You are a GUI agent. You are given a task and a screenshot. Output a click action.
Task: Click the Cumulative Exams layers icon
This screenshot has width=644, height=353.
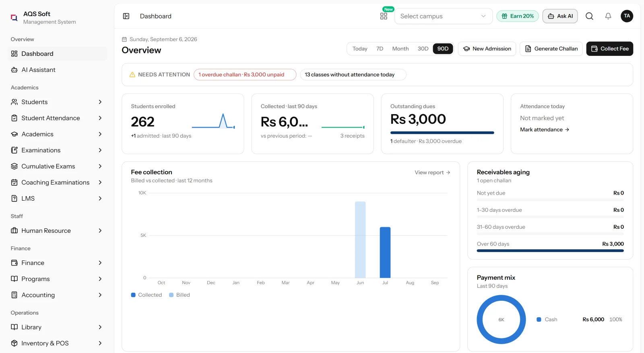pos(14,166)
